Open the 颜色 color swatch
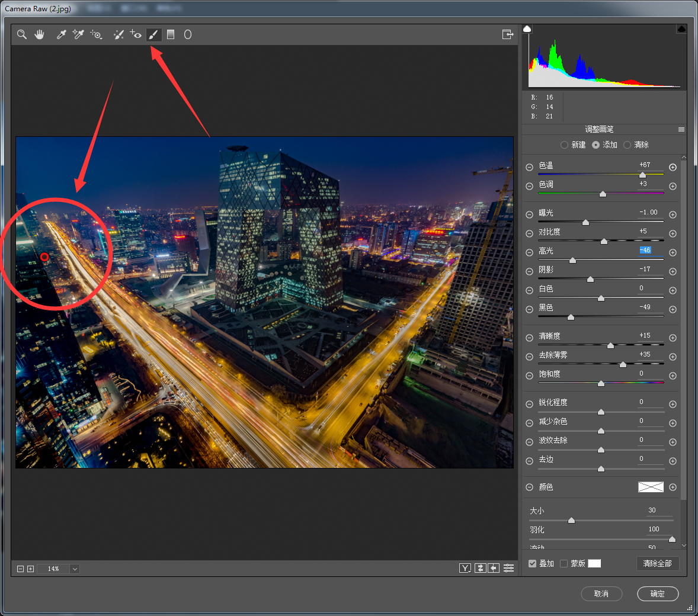698x616 pixels. (x=650, y=487)
